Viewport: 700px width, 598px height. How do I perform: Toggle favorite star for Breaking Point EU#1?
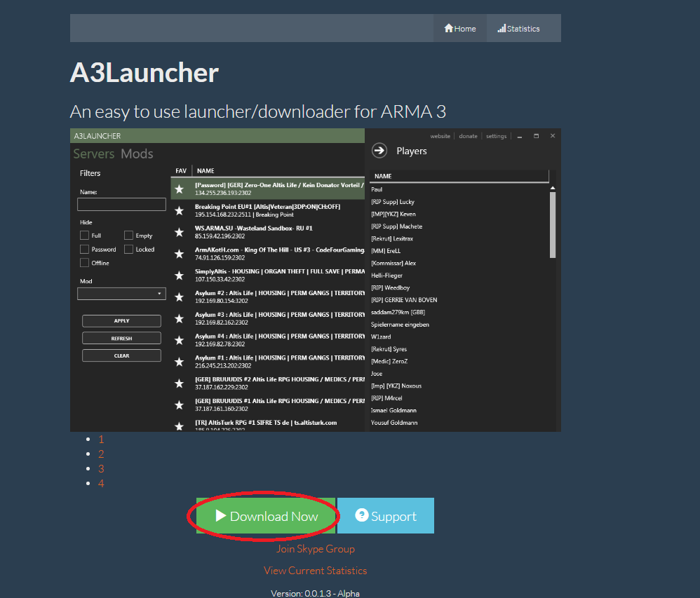pos(180,210)
